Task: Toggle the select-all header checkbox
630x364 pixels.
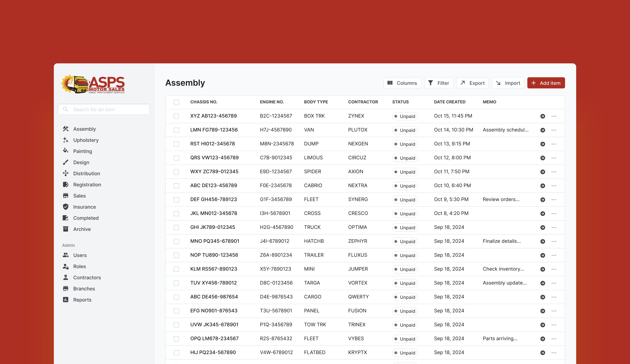Action: coord(176,102)
